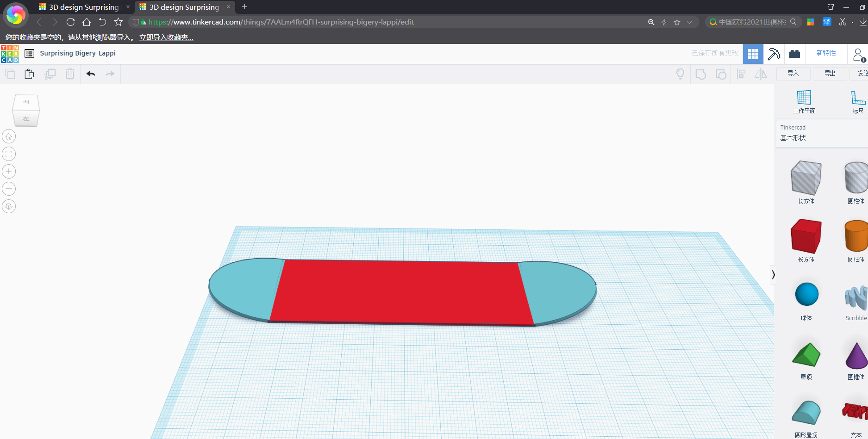
Task: Click the Align tool icon
Action: click(741, 74)
